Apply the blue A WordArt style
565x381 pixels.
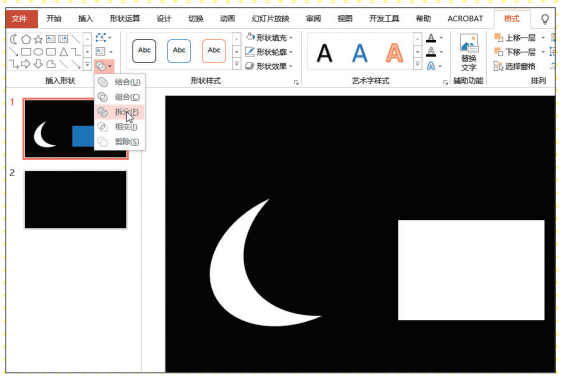click(359, 53)
